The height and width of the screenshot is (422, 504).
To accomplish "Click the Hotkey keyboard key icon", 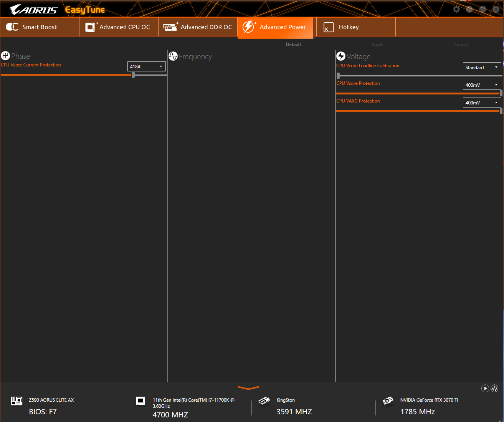I will (329, 27).
